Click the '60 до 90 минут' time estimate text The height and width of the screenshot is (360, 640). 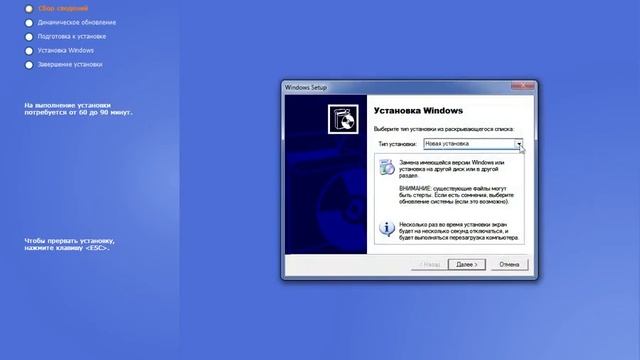pos(105,112)
